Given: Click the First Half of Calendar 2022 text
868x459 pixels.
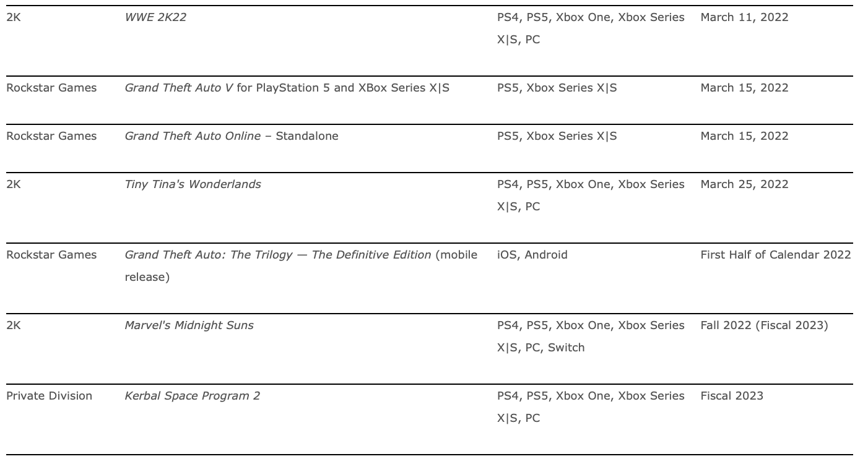Looking at the screenshot, I should click(x=775, y=255).
